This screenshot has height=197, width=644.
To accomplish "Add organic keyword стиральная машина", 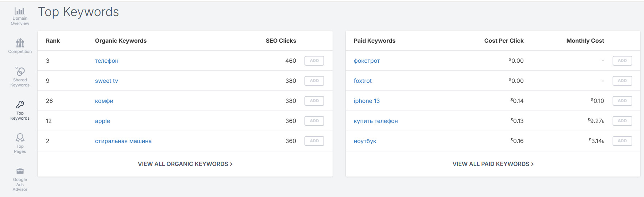I will pyautogui.click(x=314, y=141).
